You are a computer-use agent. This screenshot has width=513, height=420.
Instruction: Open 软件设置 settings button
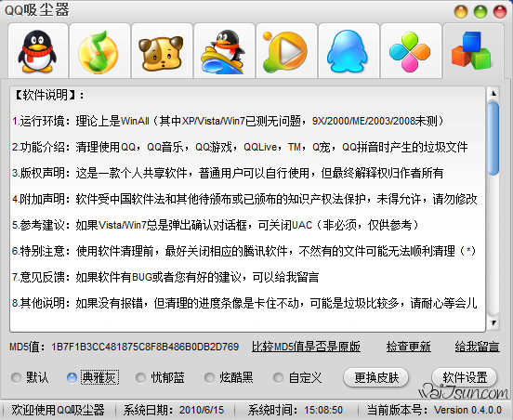[x=465, y=377]
